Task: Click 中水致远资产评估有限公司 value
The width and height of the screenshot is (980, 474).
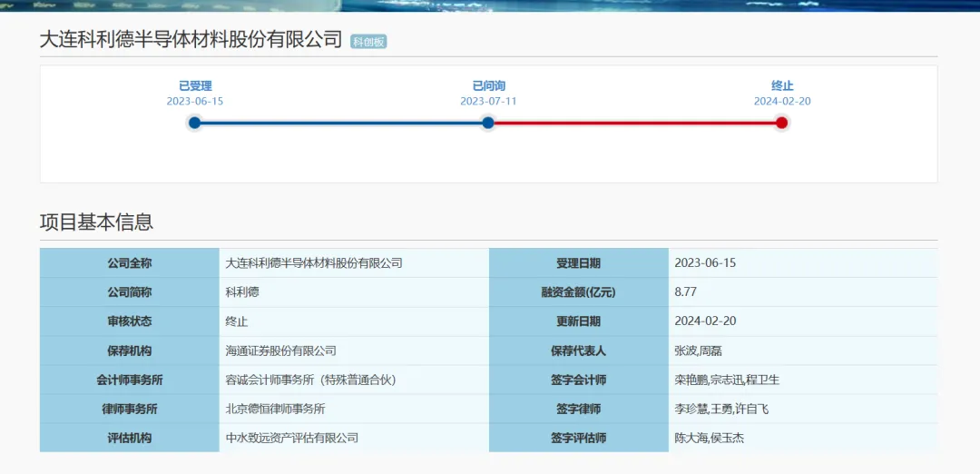Action: tap(292, 438)
